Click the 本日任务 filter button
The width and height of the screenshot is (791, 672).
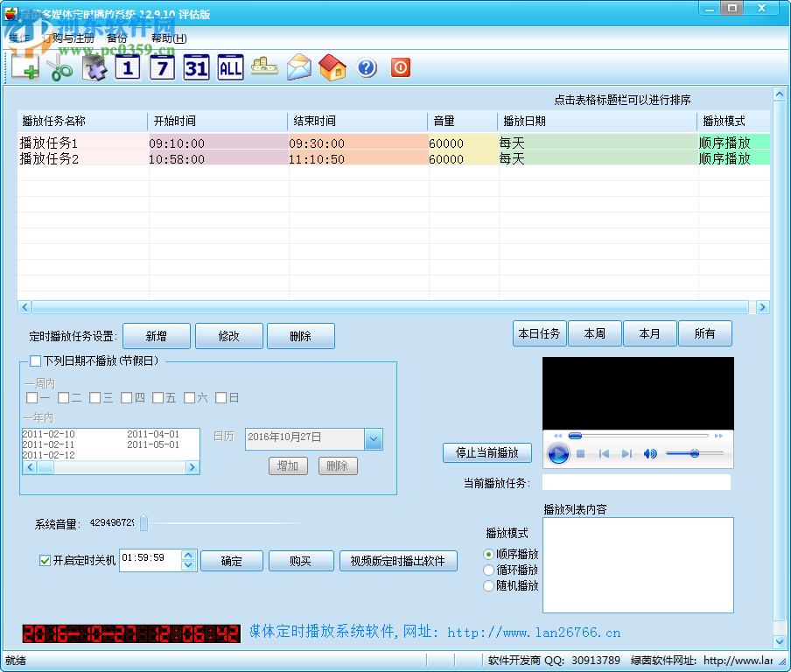coord(539,332)
